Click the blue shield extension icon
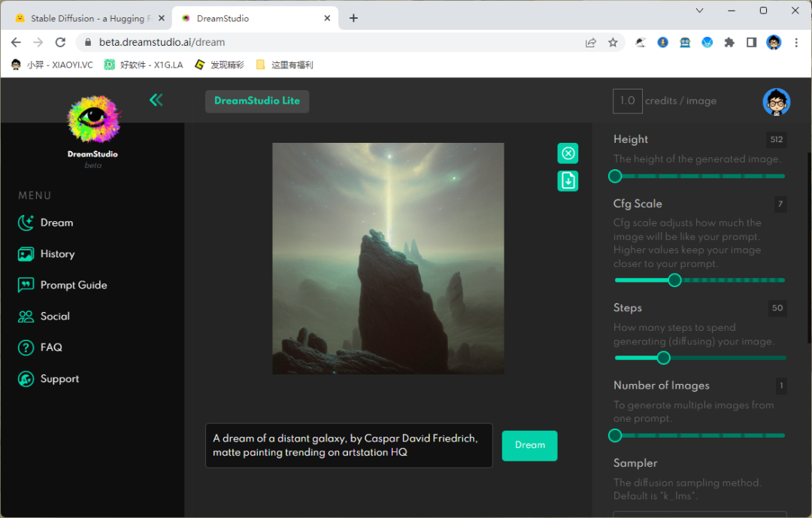The height and width of the screenshot is (518, 812). point(707,42)
